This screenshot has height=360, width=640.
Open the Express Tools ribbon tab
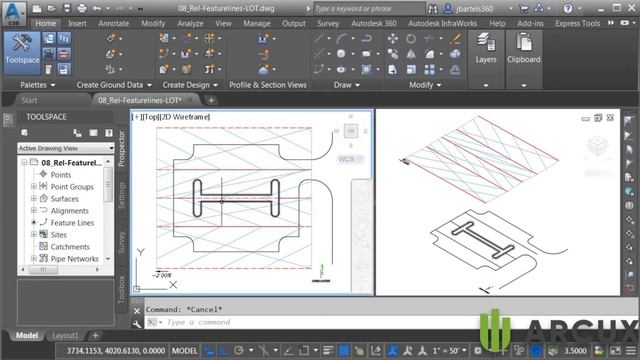click(x=577, y=24)
